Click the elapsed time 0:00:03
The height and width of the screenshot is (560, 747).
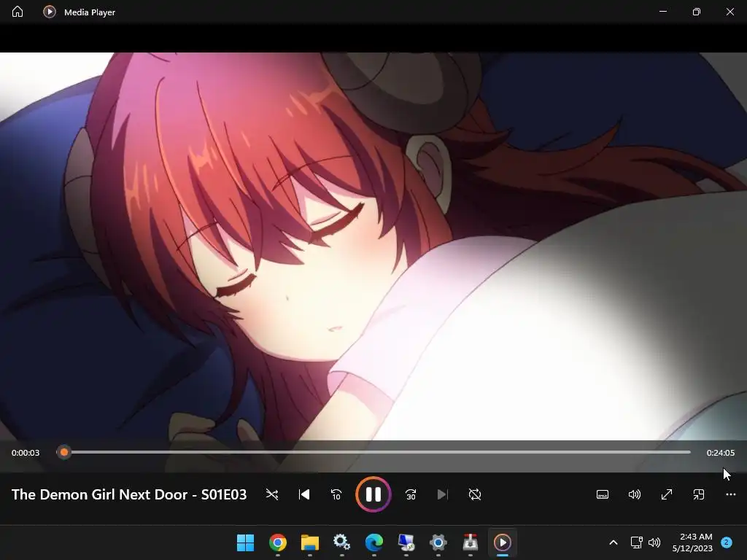pyautogui.click(x=26, y=453)
